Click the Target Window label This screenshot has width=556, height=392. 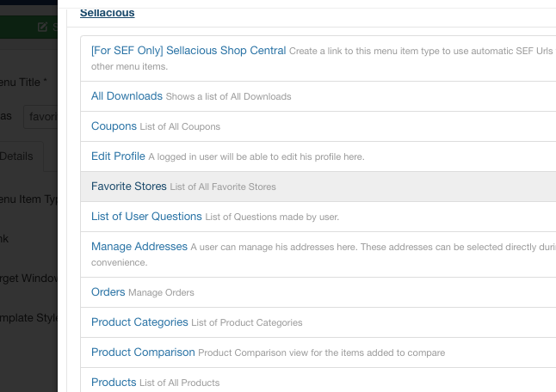tap(28, 279)
